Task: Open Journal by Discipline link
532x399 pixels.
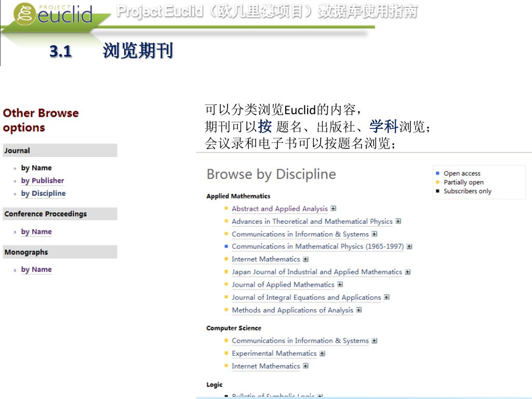Action: pos(43,193)
